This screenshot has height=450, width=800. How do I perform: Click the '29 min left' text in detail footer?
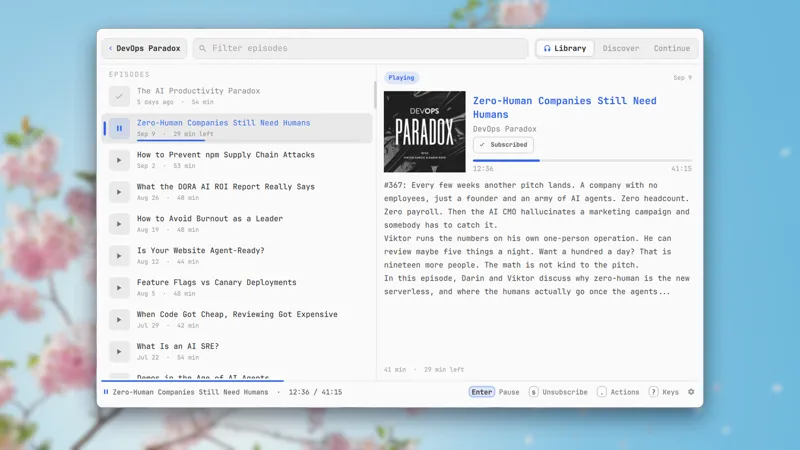tap(444, 369)
